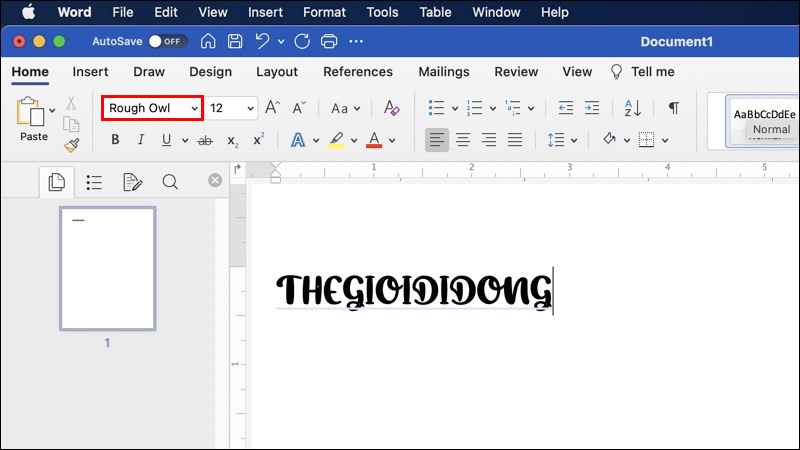Toggle strikethrough formatting
The height and width of the screenshot is (450, 800).
(x=205, y=140)
